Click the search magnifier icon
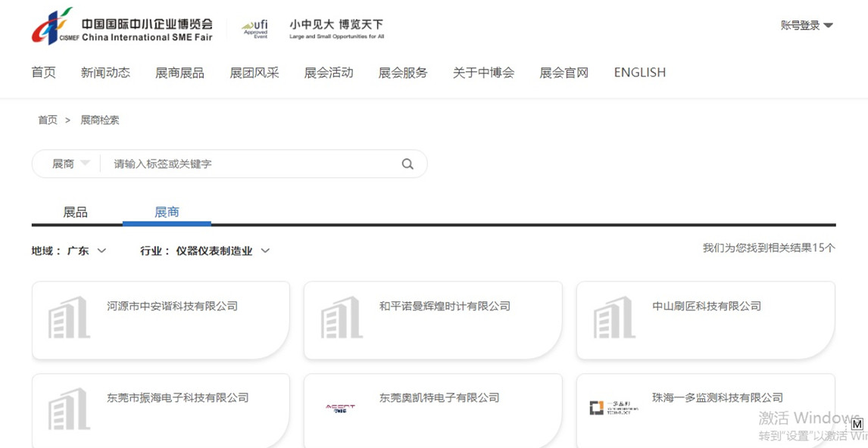 click(407, 164)
